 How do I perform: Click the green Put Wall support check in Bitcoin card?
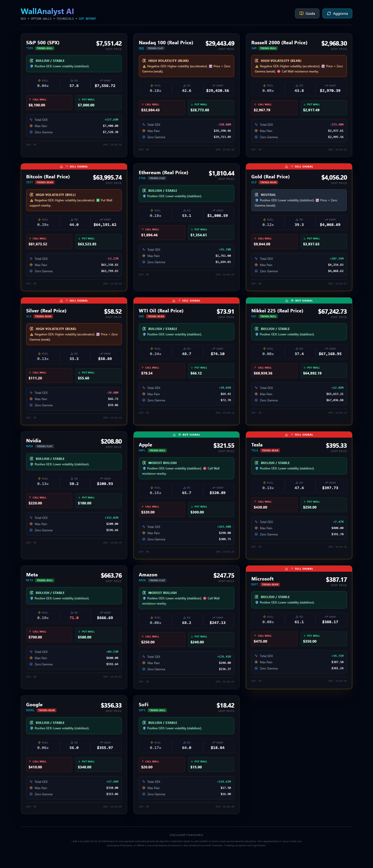[x=98, y=201]
